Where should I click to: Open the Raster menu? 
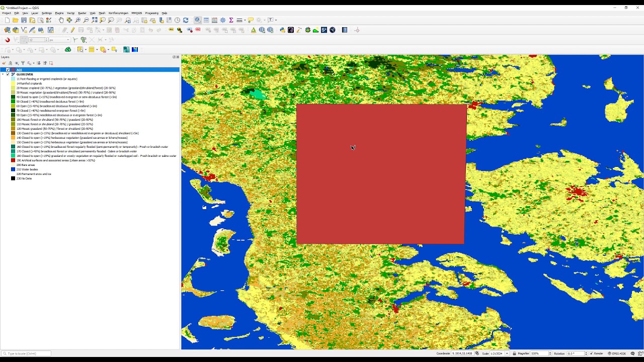[83, 13]
